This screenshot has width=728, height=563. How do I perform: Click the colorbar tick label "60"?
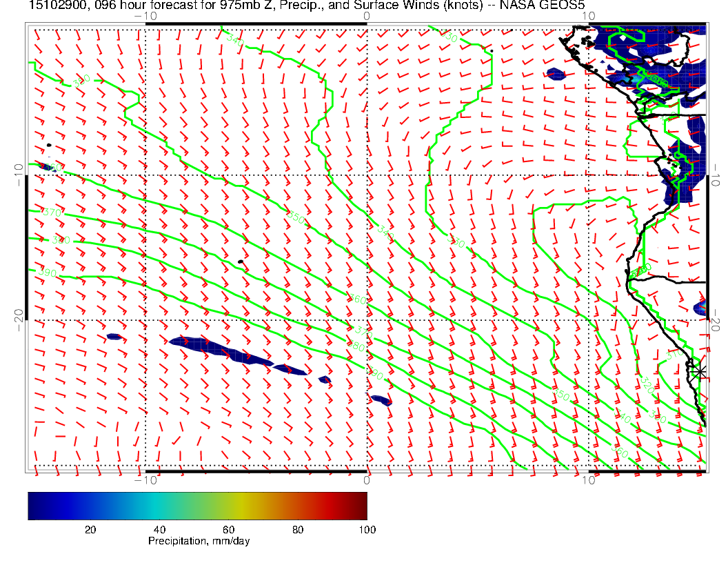click(x=228, y=530)
